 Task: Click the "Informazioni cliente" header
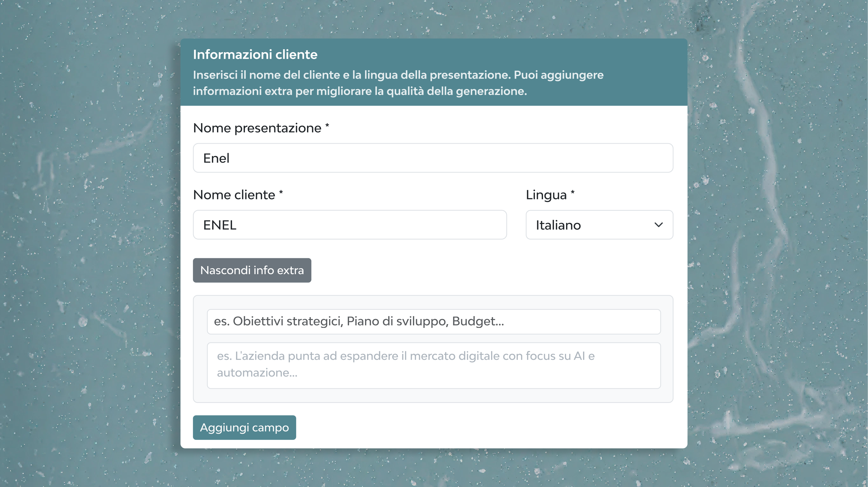click(x=255, y=54)
